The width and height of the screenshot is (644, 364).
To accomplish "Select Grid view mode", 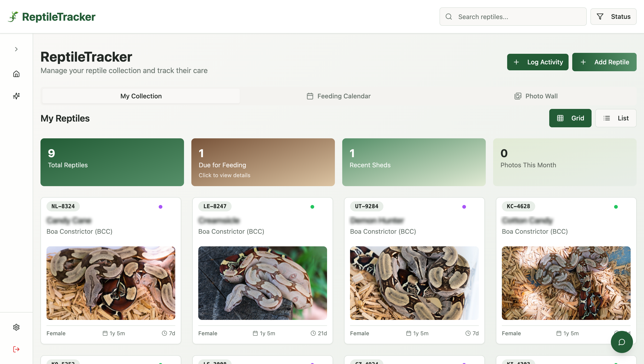I will click(570, 118).
